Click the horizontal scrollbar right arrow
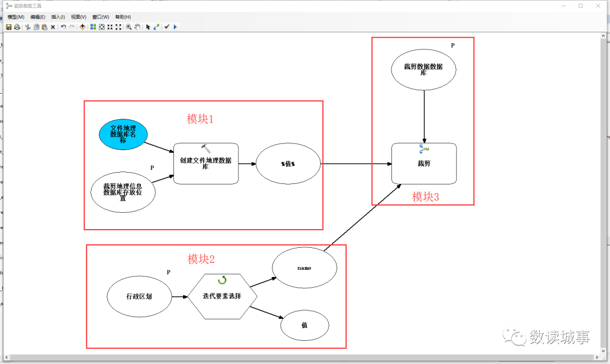The height and width of the screenshot is (364, 610). pos(597,357)
